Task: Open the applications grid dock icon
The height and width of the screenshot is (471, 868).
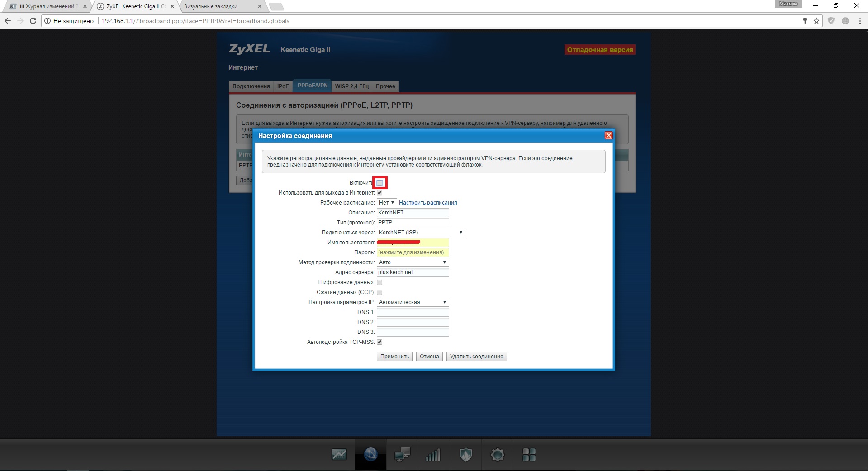Action: click(529, 455)
